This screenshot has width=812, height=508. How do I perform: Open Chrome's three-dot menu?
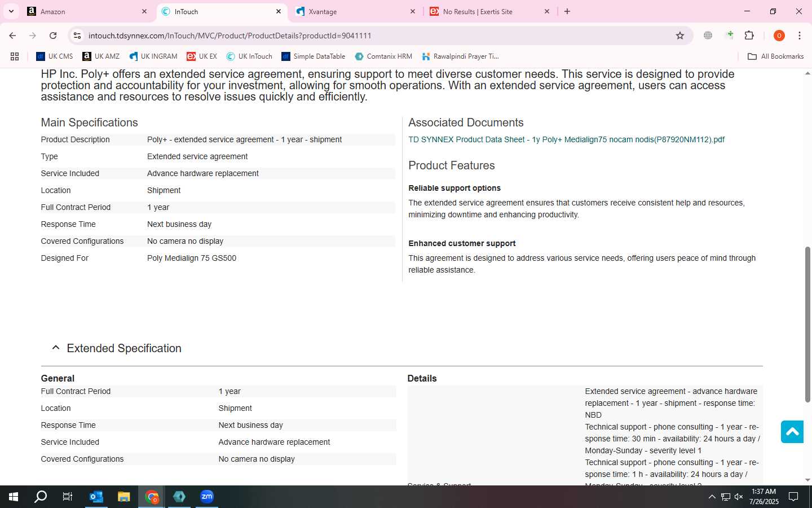click(x=800, y=36)
